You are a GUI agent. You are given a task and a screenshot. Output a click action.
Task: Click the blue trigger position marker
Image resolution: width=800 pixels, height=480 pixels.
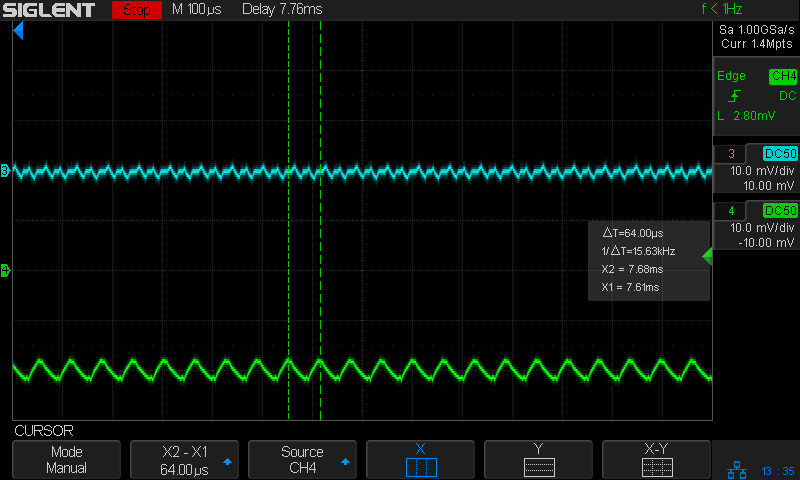pyautogui.click(x=18, y=33)
